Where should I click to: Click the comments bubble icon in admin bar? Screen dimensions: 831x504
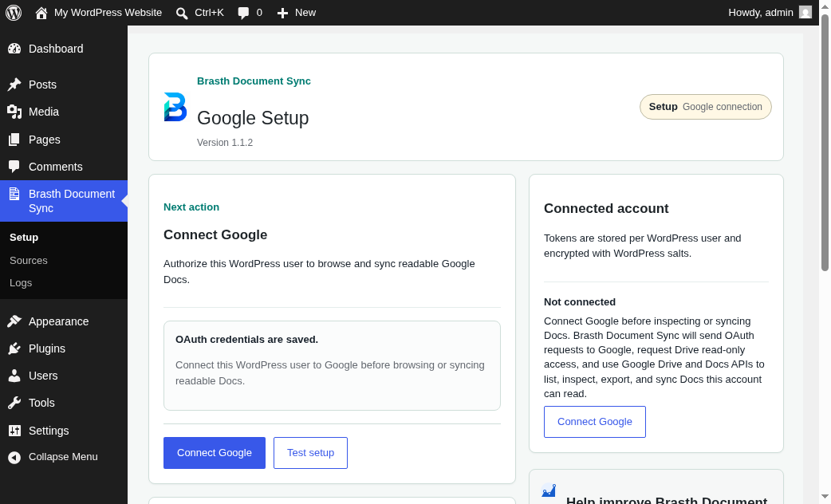(243, 14)
